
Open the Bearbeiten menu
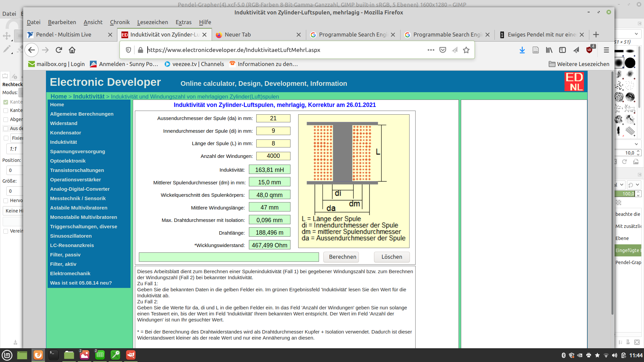click(x=62, y=22)
